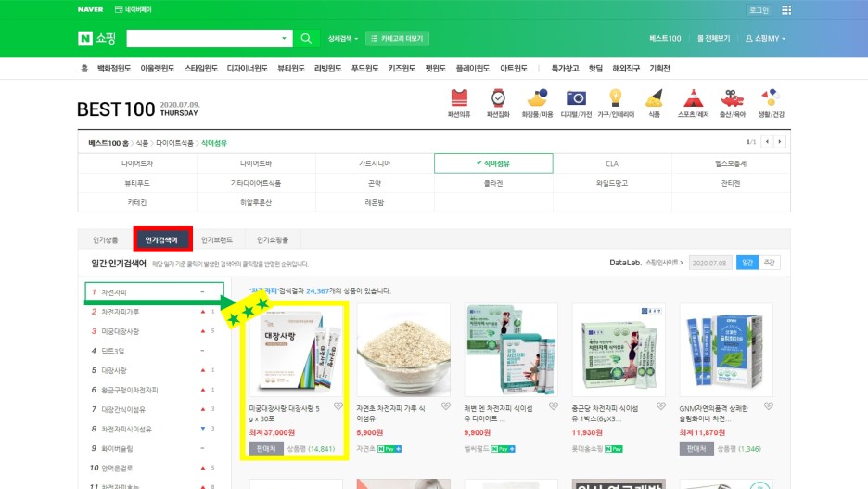Select the 패션의류 category icon

tap(459, 98)
